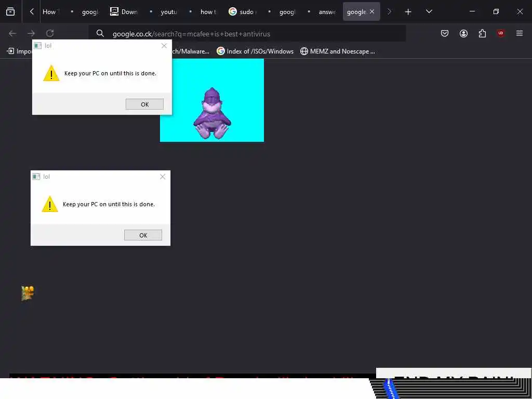Click OK in the upper 'lol' dialog
The height and width of the screenshot is (399, 532).
[144, 104]
